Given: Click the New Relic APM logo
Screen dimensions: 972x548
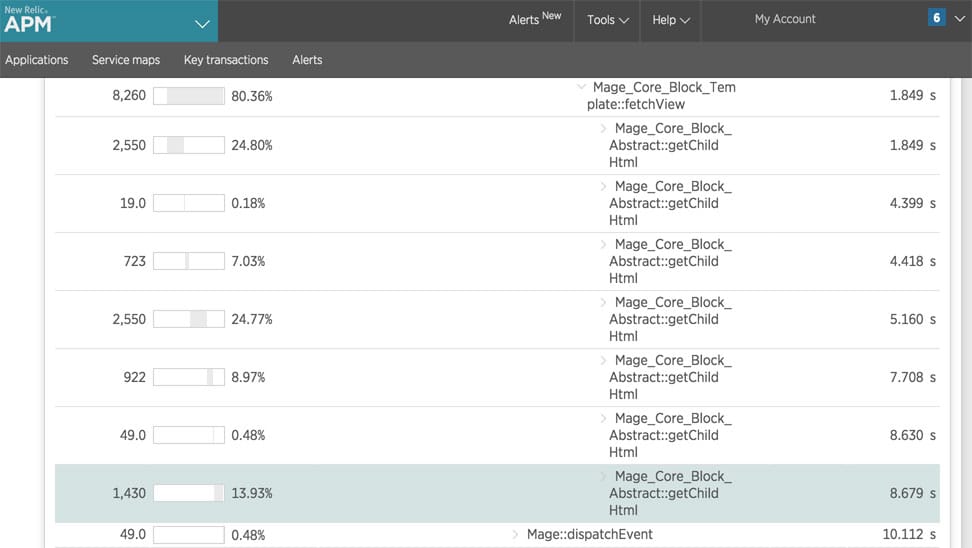Looking at the screenshot, I should (x=29, y=20).
